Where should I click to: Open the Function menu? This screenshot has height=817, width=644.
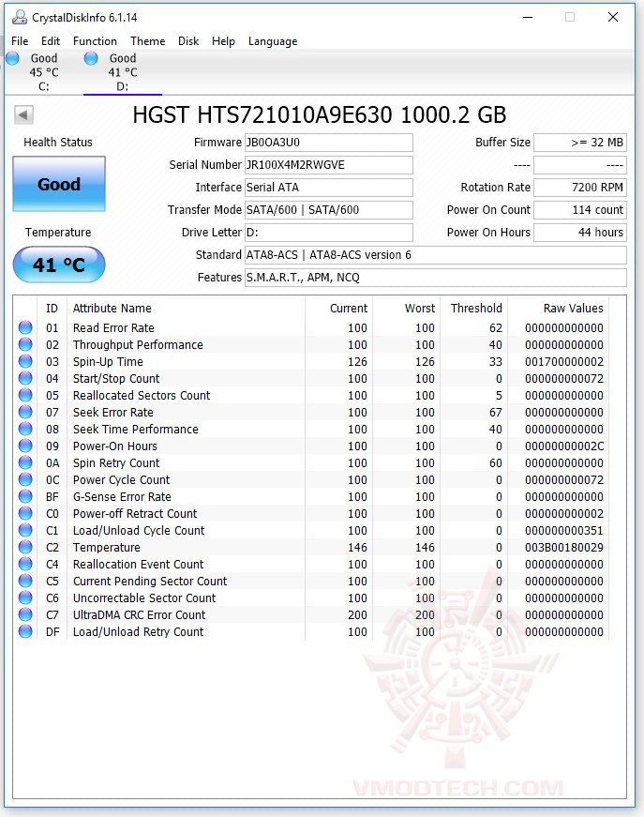[x=95, y=41]
